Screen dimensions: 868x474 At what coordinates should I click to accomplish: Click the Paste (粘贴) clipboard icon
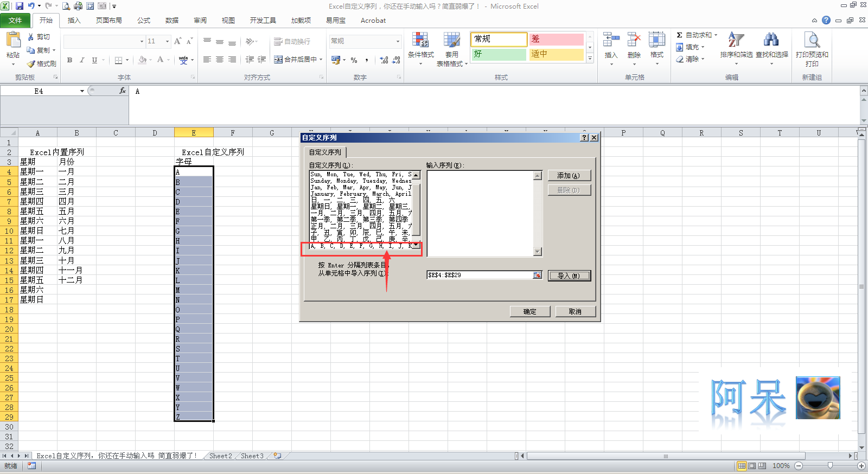pos(13,40)
